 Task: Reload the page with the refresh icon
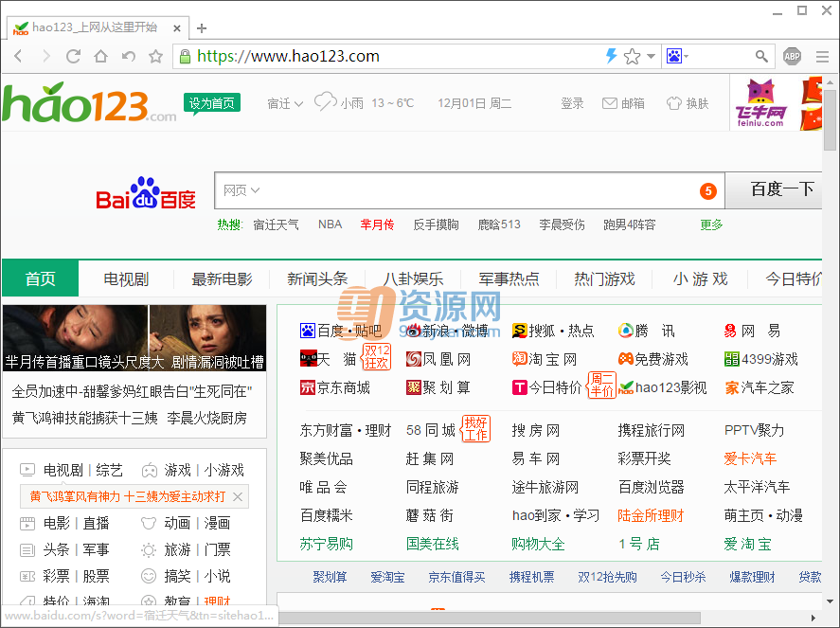pyautogui.click(x=73, y=56)
